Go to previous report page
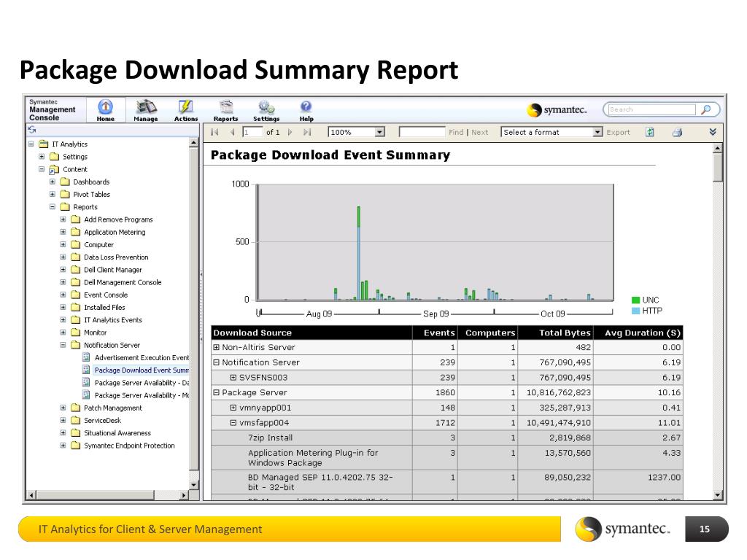The height and width of the screenshot is (560, 747). tap(233, 133)
